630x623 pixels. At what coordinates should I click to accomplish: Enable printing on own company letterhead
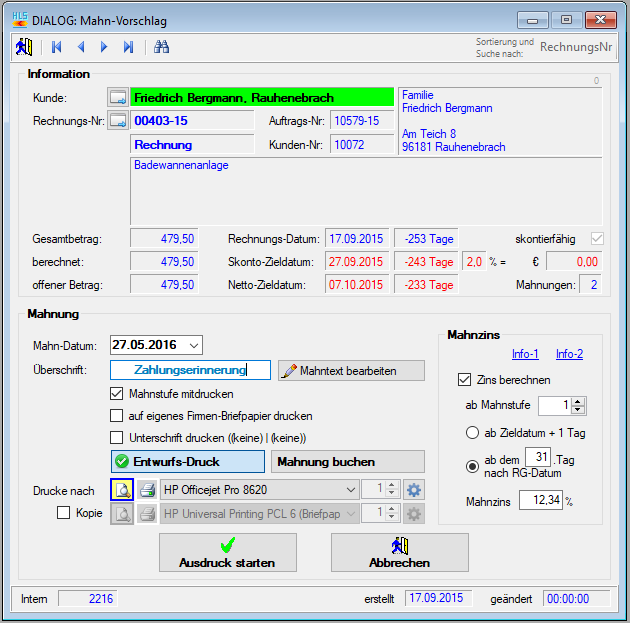coord(117,416)
